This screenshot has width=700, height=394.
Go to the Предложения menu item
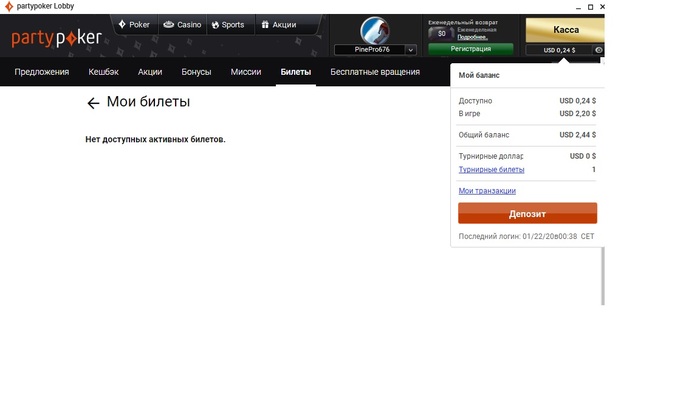tap(42, 72)
